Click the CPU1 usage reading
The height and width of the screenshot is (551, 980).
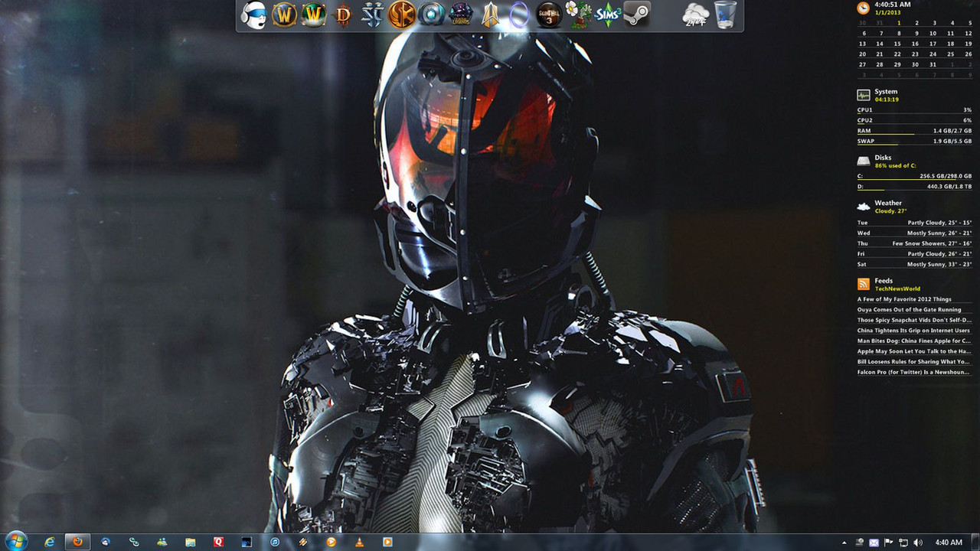[x=914, y=110]
